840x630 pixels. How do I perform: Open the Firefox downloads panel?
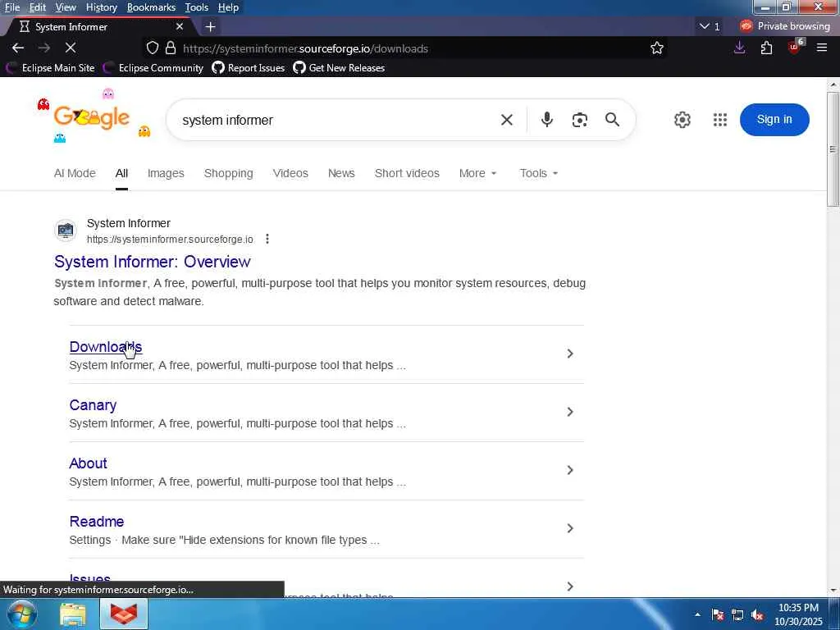(x=739, y=48)
